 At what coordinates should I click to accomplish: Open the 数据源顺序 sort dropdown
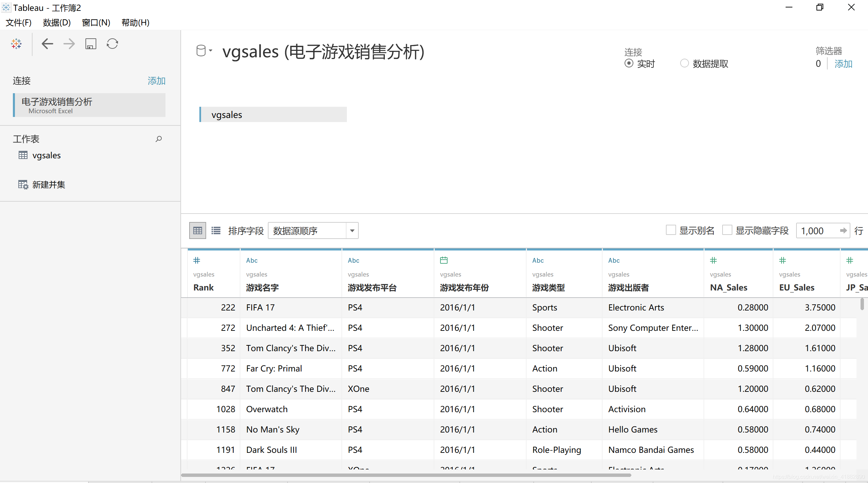pyautogui.click(x=352, y=231)
